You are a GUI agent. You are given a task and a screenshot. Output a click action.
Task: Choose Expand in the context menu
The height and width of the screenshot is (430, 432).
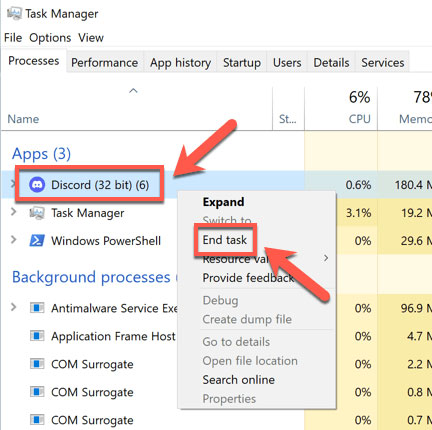click(x=223, y=202)
